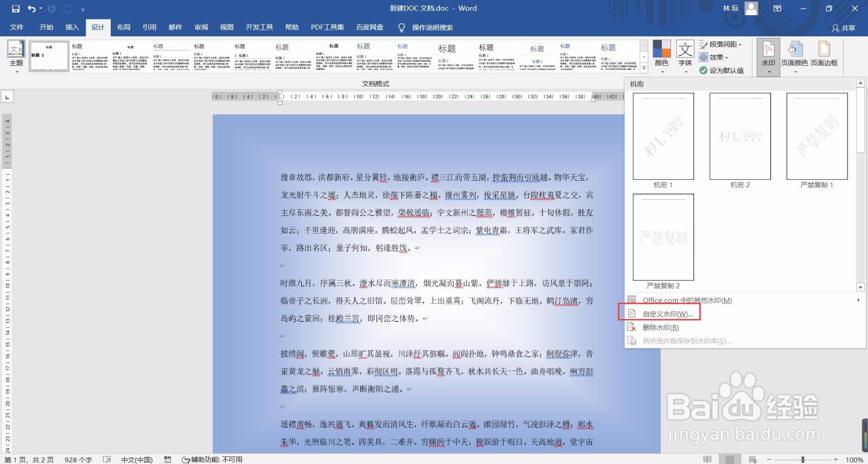
Task: Switch to the 帮助 (Help) tab
Action: 292,27
